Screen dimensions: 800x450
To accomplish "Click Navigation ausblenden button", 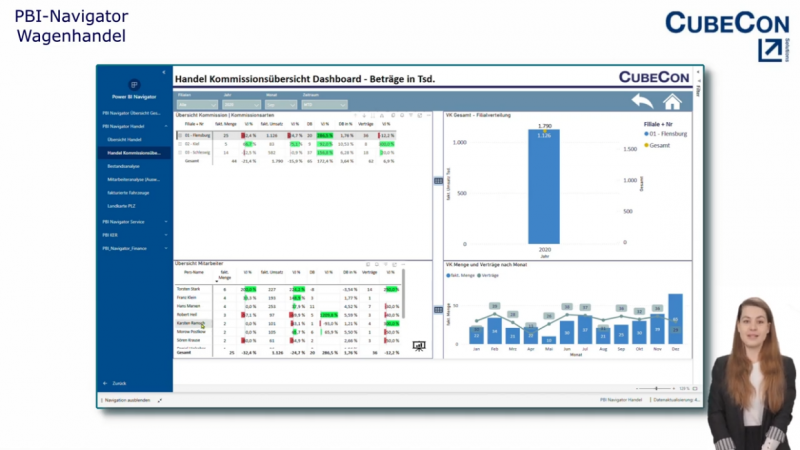I will coord(127,399).
